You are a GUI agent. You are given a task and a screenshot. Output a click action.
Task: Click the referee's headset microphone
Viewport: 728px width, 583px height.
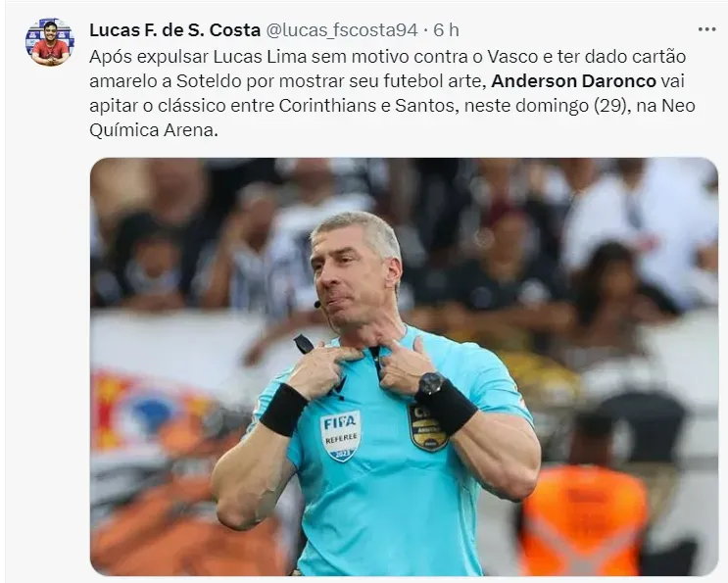[317, 305]
